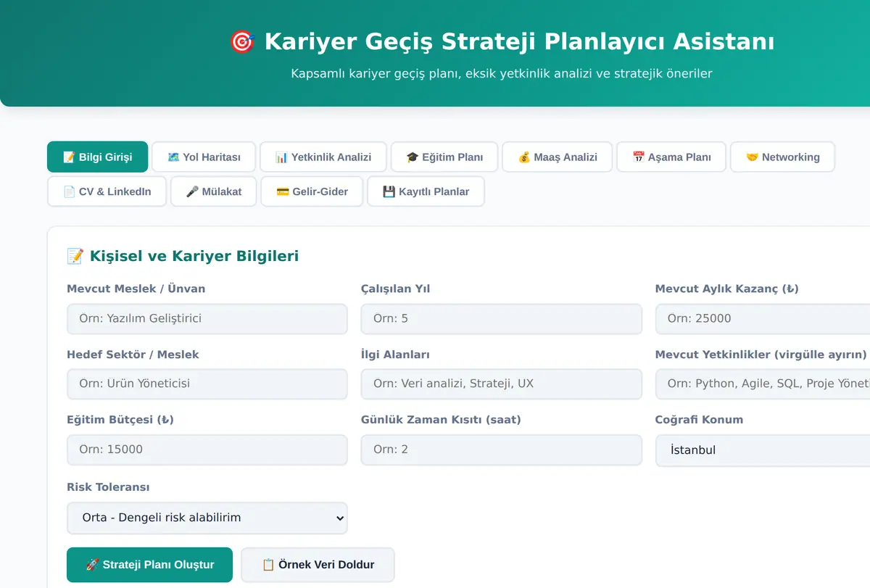Open the Gelir-Gider tab
The width and height of the screenshot is (870, 588).
(312, 191)
